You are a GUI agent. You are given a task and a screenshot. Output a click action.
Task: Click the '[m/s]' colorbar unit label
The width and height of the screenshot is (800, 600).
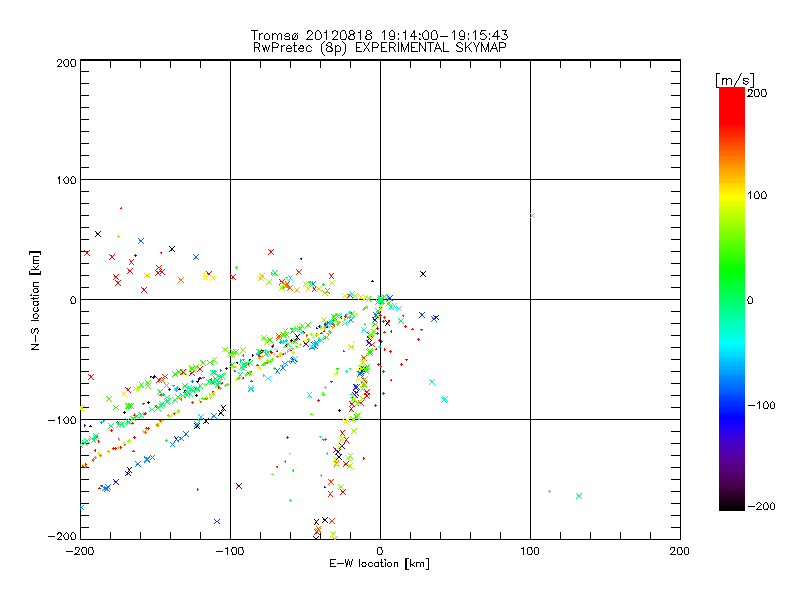click(735, 80)
